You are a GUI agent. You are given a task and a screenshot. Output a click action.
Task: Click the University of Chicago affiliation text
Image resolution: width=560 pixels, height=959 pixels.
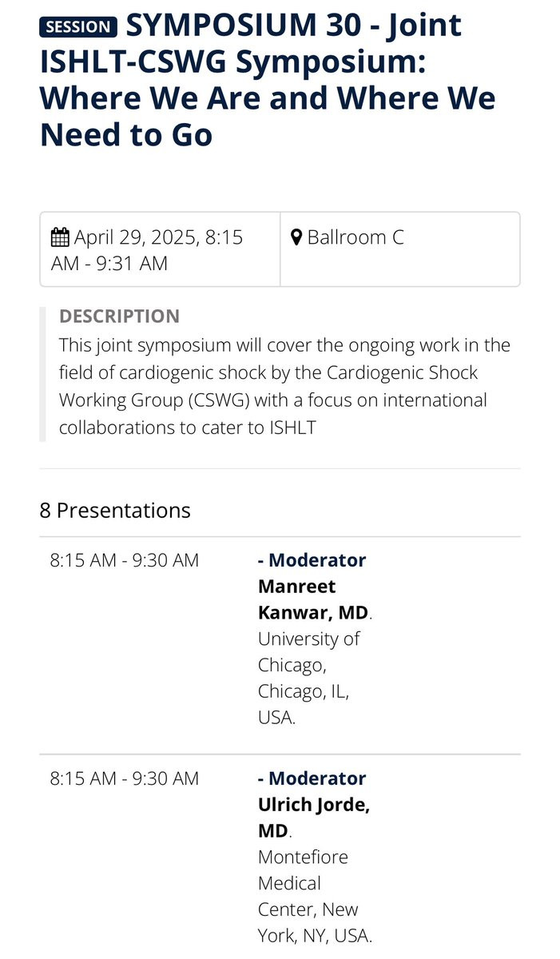pyautogui.click(x=308, y=651)
